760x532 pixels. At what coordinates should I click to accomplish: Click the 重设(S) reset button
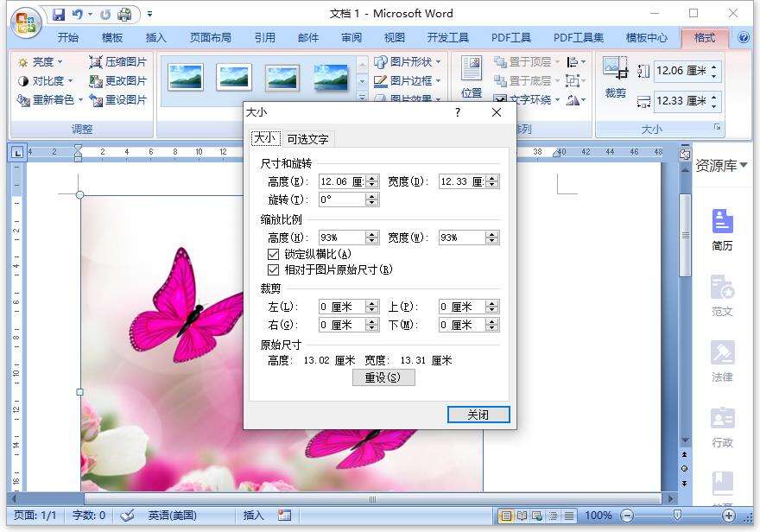coord(383,377)
